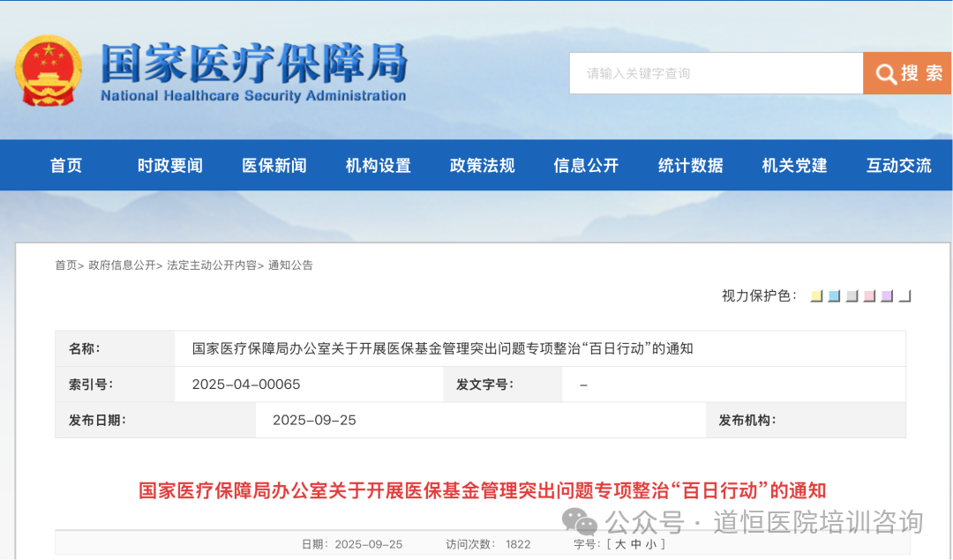The height and width of the screenshot is (560, 953).
Task: Select the purple vision protection color swatch
Action: (x=886, y=295)
